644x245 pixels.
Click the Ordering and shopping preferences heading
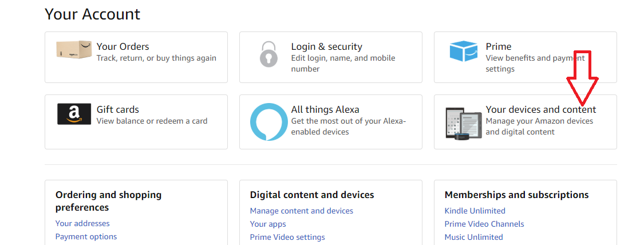(108, 201)
